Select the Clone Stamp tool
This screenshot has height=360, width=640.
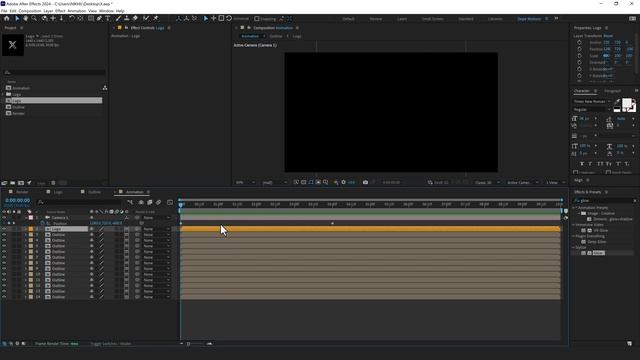click(x=127, y=18)
